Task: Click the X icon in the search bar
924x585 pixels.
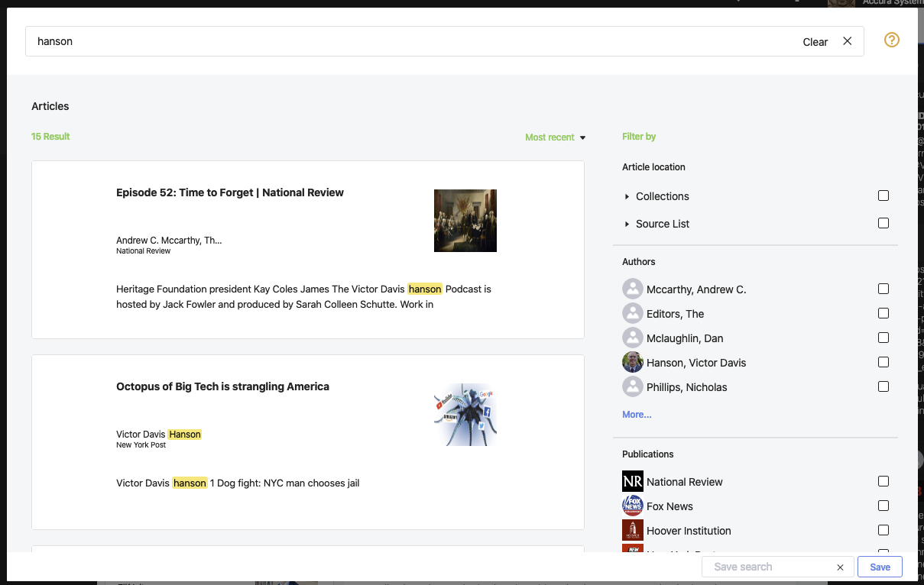Action: 847,41
